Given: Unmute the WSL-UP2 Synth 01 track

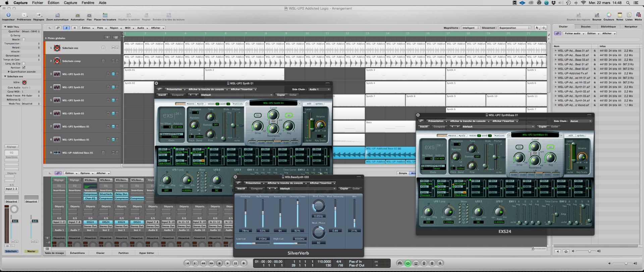Looking at the screenshot, I should (x=113, y=74).
